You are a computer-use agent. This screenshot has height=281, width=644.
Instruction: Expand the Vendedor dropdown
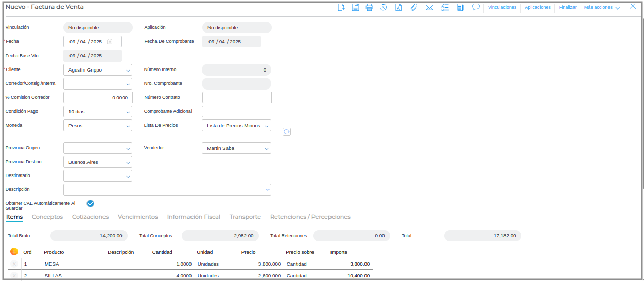click(x=267, y=148)
